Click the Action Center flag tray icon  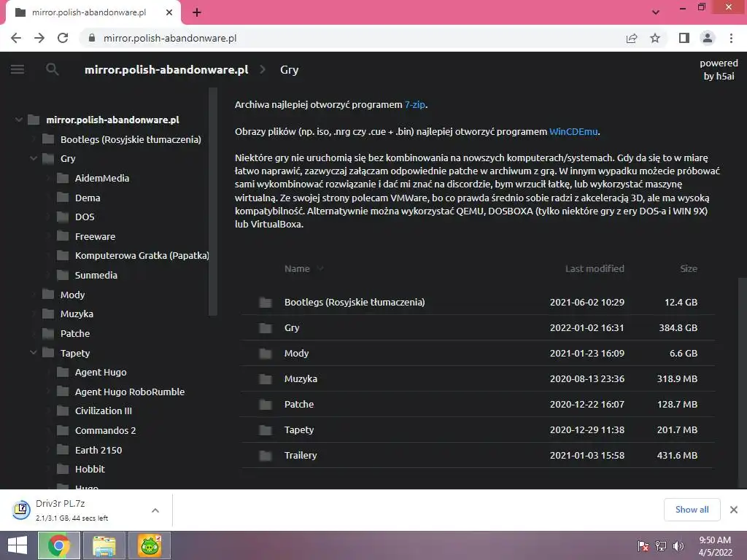click(x=643, y=546)
